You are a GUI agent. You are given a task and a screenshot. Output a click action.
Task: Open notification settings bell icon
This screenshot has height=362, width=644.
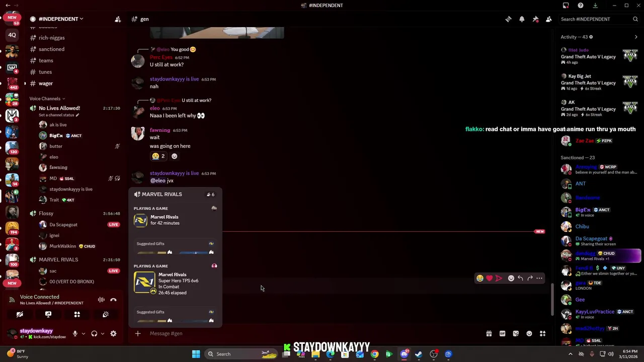(522, 19)
